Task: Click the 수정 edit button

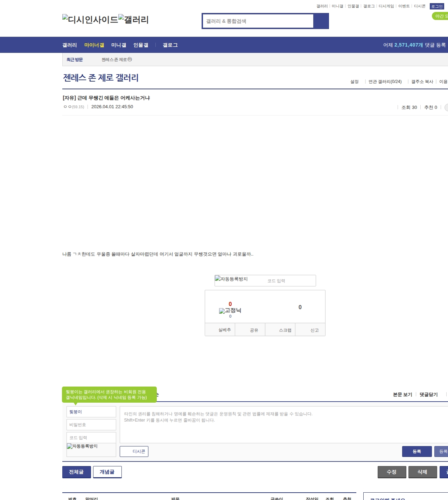Action: (x=392, y=472)
